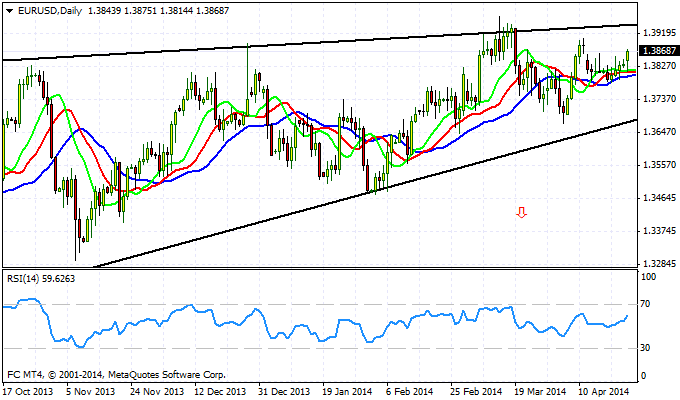Click the 19 Jan 2014 date label
This screenshot has height=400, width=680.
point(348,391)
